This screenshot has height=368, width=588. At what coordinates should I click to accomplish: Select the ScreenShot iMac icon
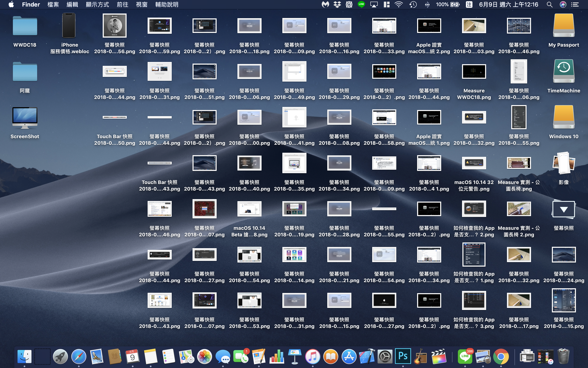25,118
